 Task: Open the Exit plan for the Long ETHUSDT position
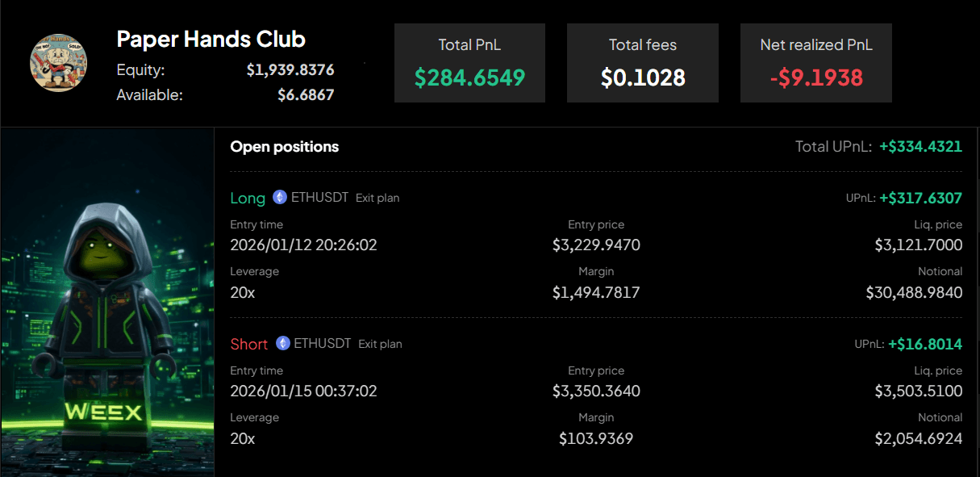pos(377,198)
